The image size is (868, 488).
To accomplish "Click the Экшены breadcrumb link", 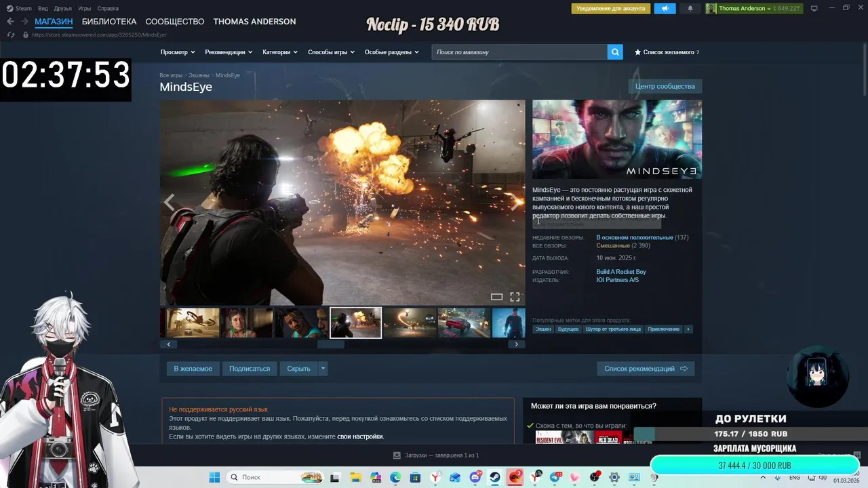I will point(199,75).
